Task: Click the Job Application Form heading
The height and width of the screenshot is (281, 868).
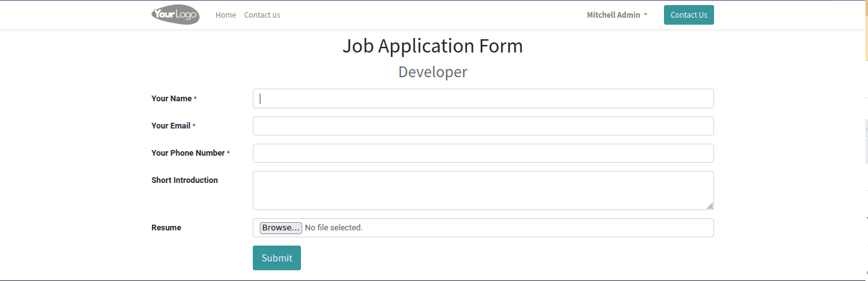Action: tap(433, 46)
